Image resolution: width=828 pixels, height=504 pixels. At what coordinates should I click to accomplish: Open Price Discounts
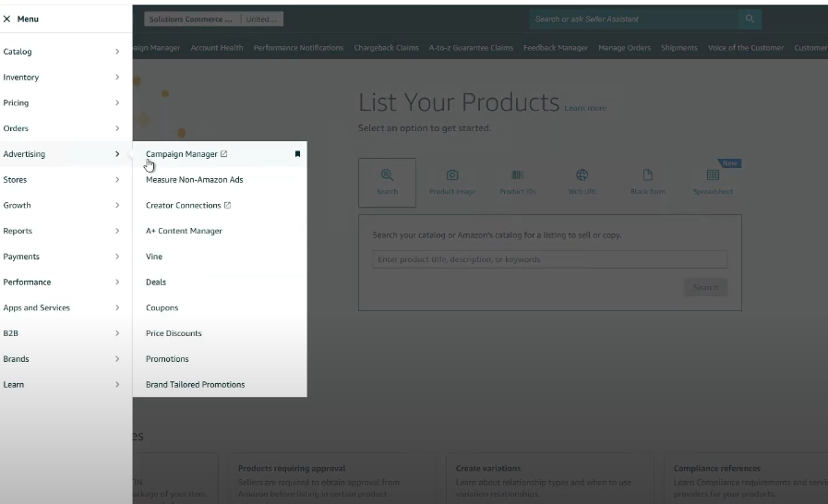click(x=174, y=333)
